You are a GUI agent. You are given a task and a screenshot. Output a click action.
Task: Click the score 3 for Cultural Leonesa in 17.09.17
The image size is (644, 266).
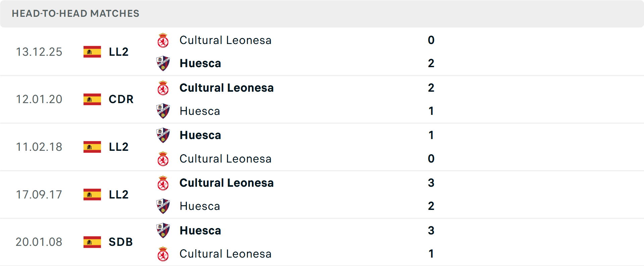point(431,183)
